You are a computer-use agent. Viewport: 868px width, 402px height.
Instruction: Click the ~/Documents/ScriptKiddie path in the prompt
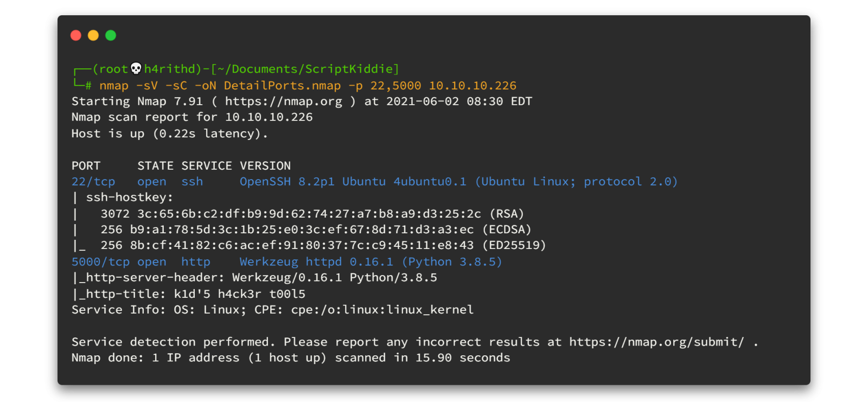tap(305, 69)
